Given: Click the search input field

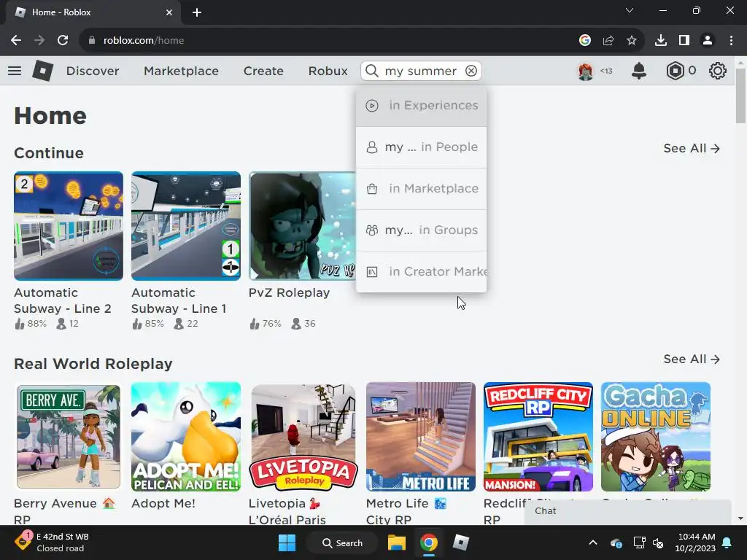Looking at the screenshot, I should [421, 71].
